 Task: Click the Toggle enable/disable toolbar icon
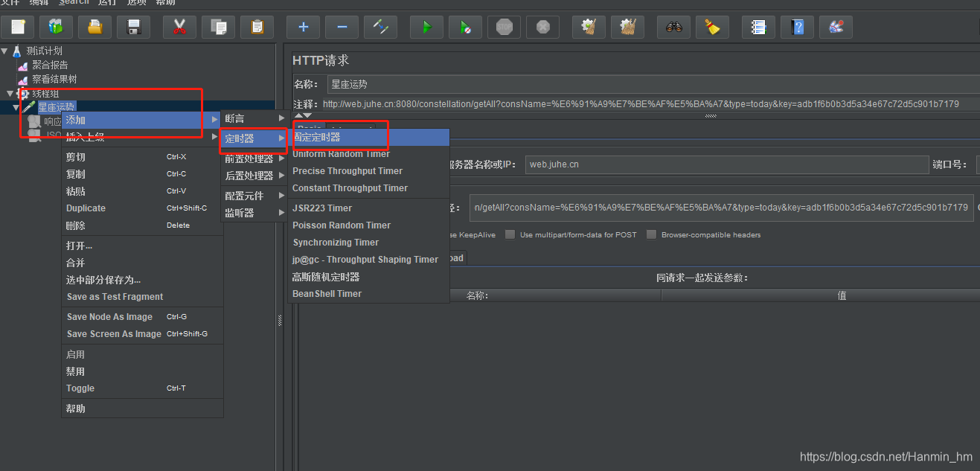(380, 28)
